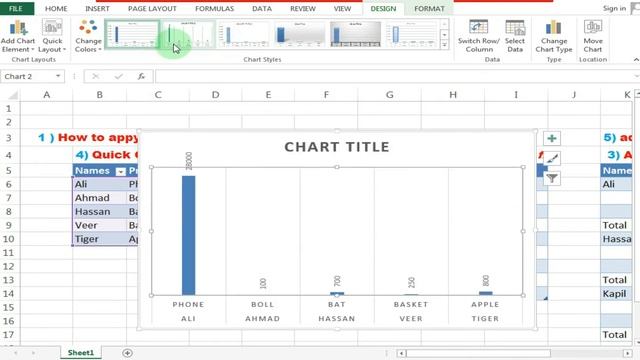Open the Change Colors palette
The width and height of the screenshot is (640, 360).
[x=88, y=36]
